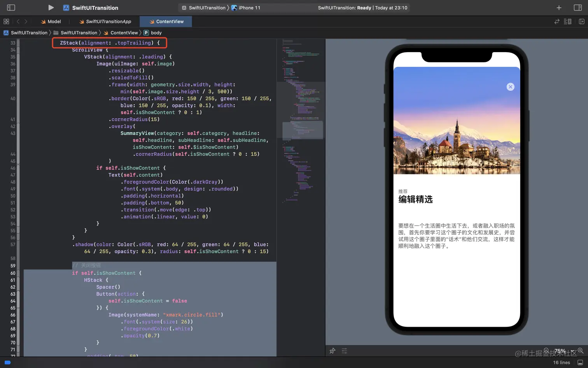The image size is (588, 368).
Task: Click the library plus button
Action: [559, 8]
